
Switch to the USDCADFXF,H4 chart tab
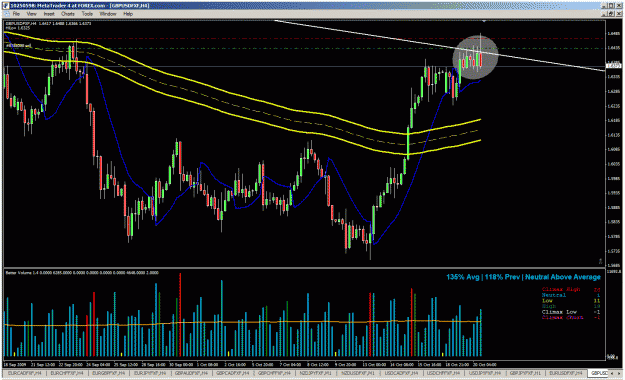(401, 373)
